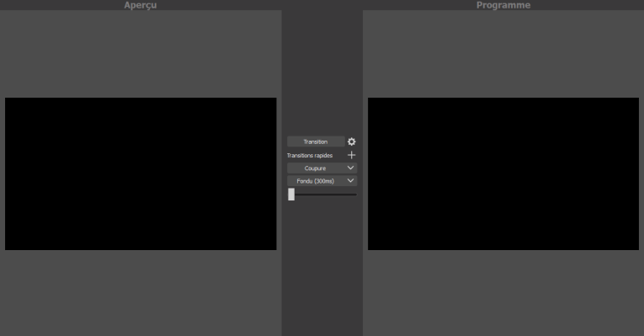The image size is (644, 336).
Task: Click gray area above the Aperçu canvas
Action: (141, 54)
